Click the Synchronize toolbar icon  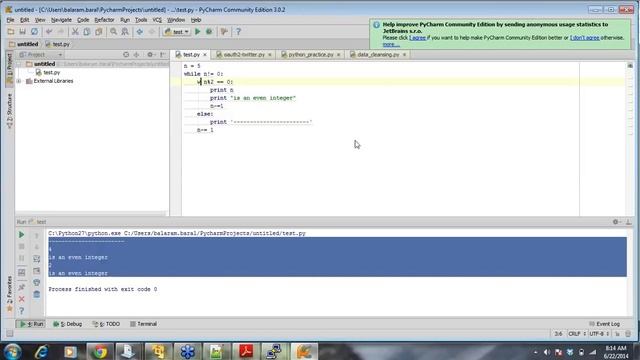[x=34, y=32]
